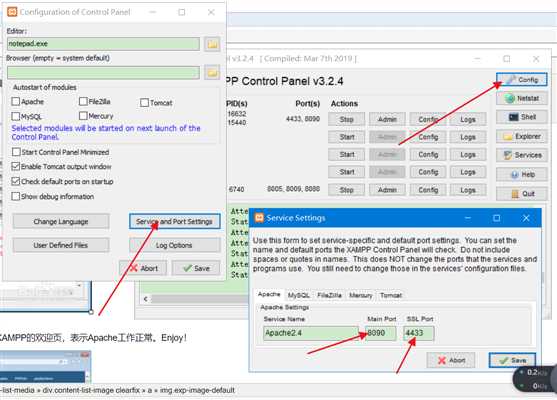Click the folder icon beside the Editor field
557x400 pixels.
212,44
